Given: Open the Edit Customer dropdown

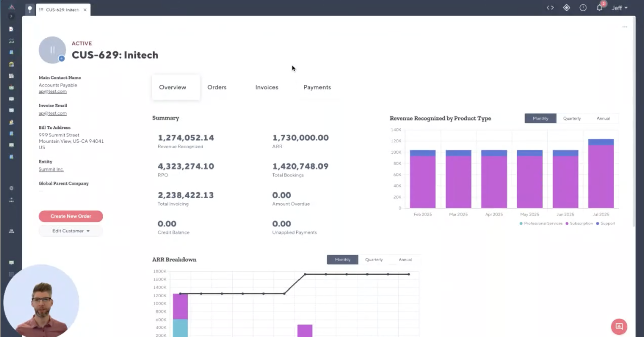Looking at the screenshot, I should pyautogui.click(x=71, y=231).
